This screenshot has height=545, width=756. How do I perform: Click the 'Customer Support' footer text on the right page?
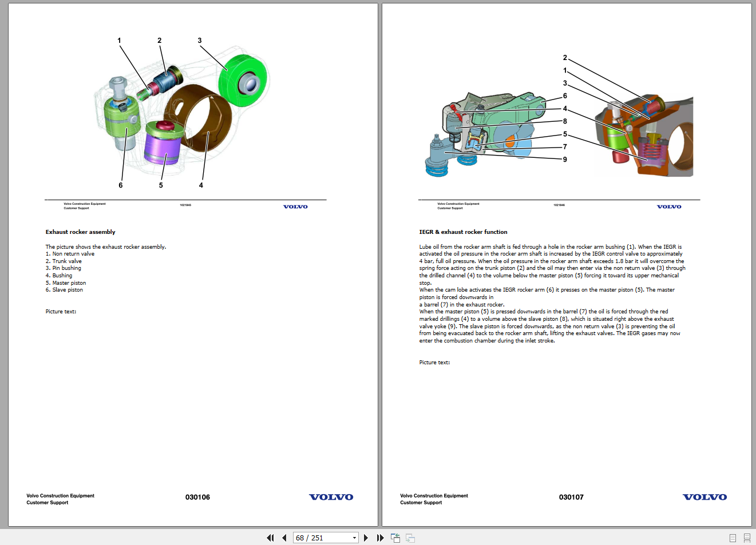coord(421,503)
